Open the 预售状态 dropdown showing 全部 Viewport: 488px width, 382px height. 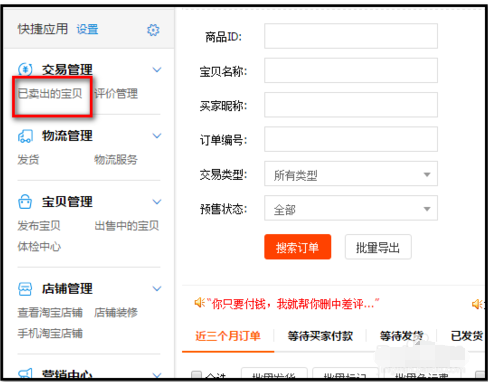pyautogui.click(x=351, y=208)
